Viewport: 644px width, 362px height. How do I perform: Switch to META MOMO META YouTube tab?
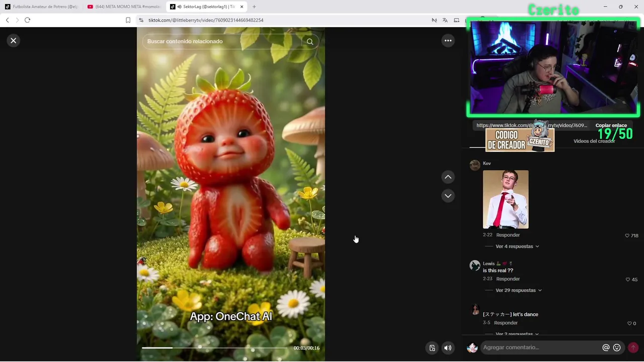124,7
